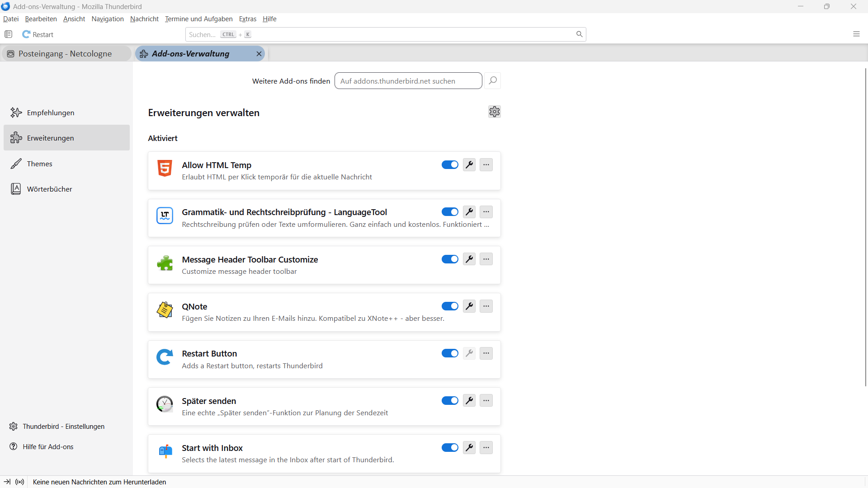Click the online status radio icon in status bar

20,482
